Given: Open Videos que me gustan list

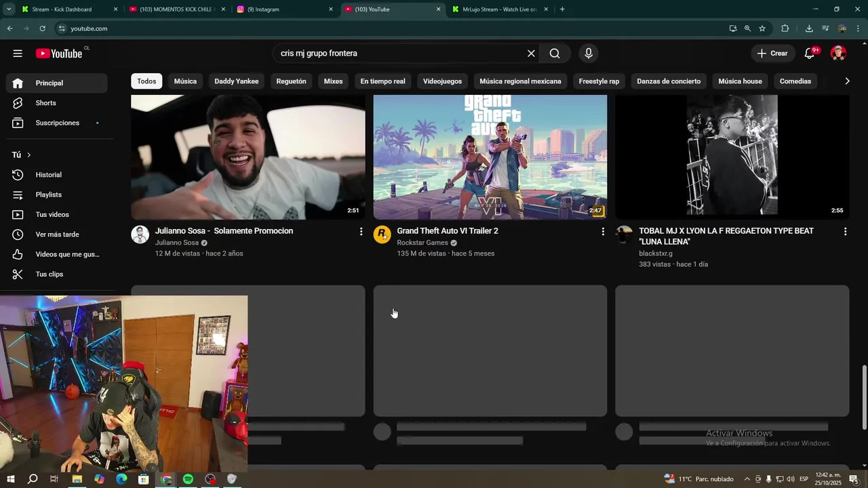Looking at the screenshot, I should [x=57, y=254].
